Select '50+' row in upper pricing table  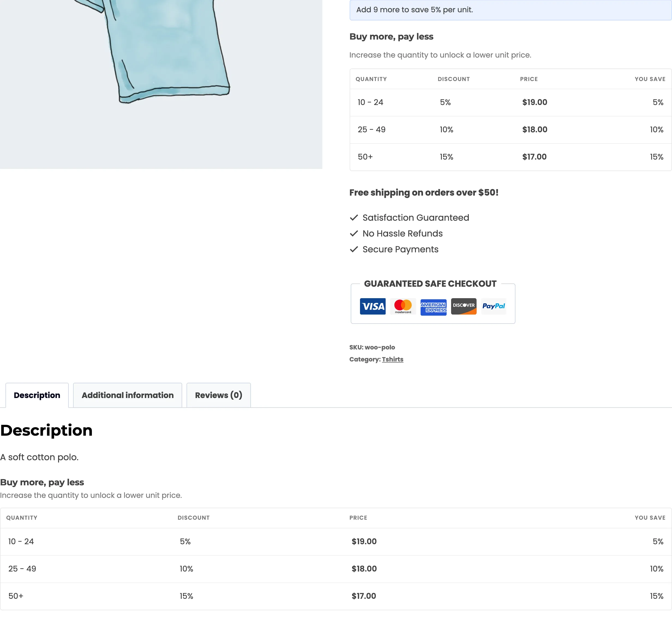coord(511,157)
